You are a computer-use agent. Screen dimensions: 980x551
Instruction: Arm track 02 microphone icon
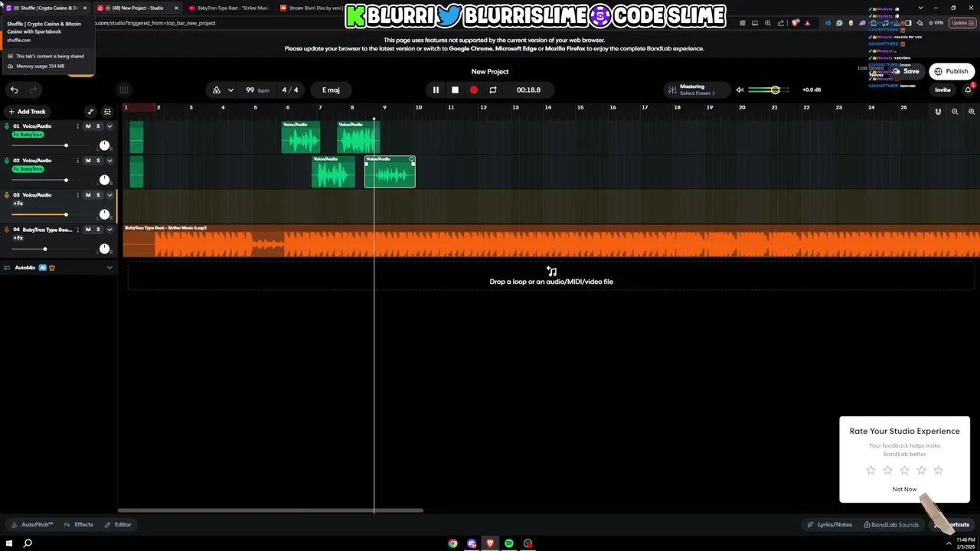coord(7,161)
